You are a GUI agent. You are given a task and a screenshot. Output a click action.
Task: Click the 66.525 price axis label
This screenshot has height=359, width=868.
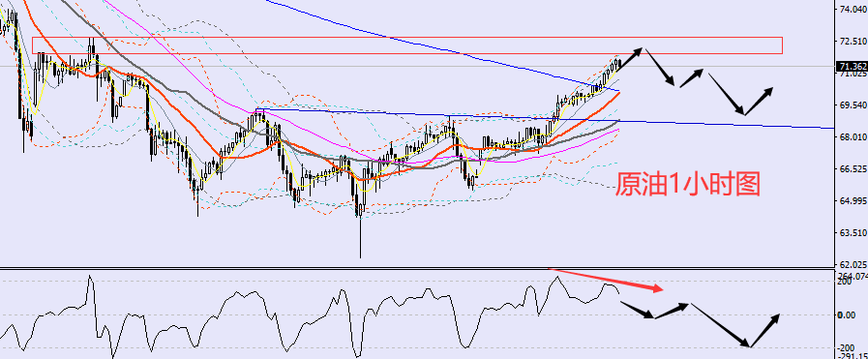coord(853,168)
